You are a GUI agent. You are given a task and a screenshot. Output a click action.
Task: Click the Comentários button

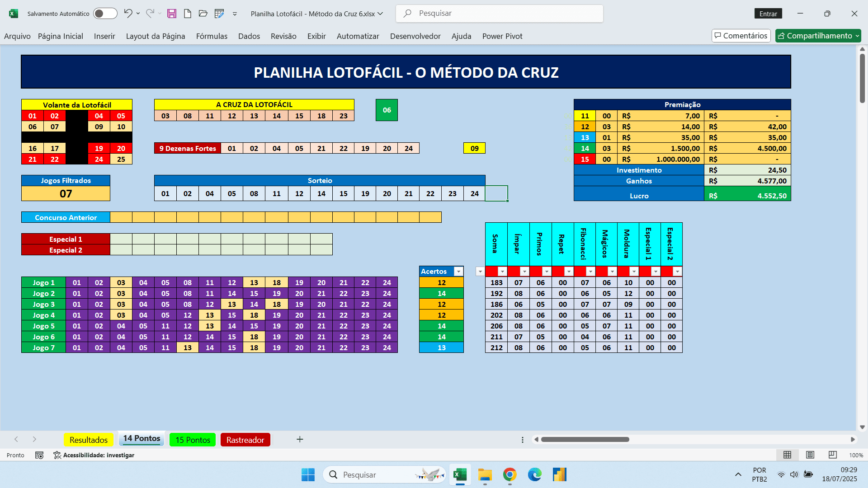pos(741,36)
